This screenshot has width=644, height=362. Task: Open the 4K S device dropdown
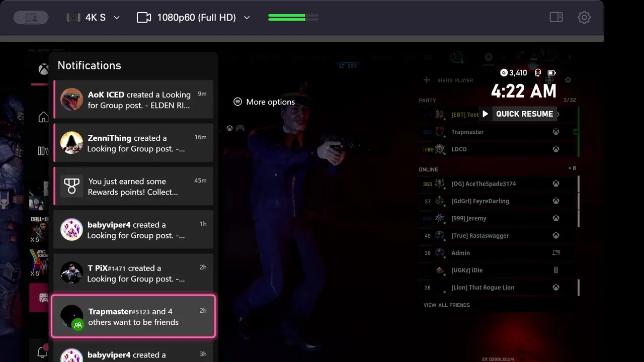pyautogui.click(x=94, y=18)
